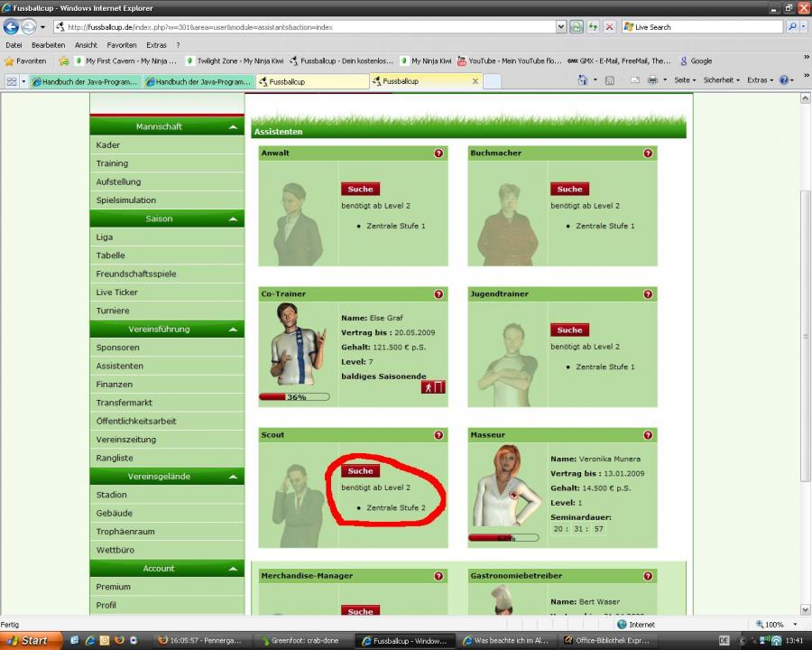Click the Co-Trainer 36% progress bar
Screen dimensions: 812x650
click(x=294, y=397)
